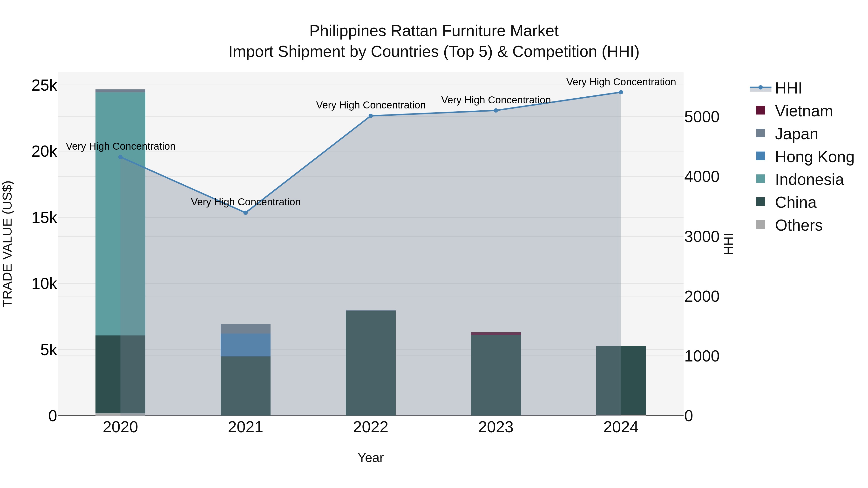The width and height of the screenshot is (868, 488).
Task: Toggle the HHI legend entry
Action: 776,88
